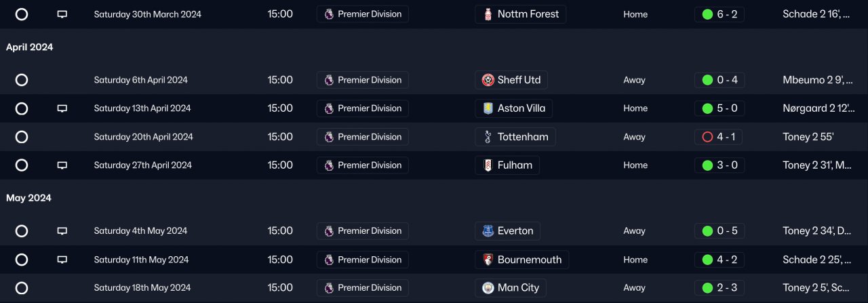Collapse the April 2024 month section
The height and width of the screenshot is (303, 868).
click(x=30, y=47)
